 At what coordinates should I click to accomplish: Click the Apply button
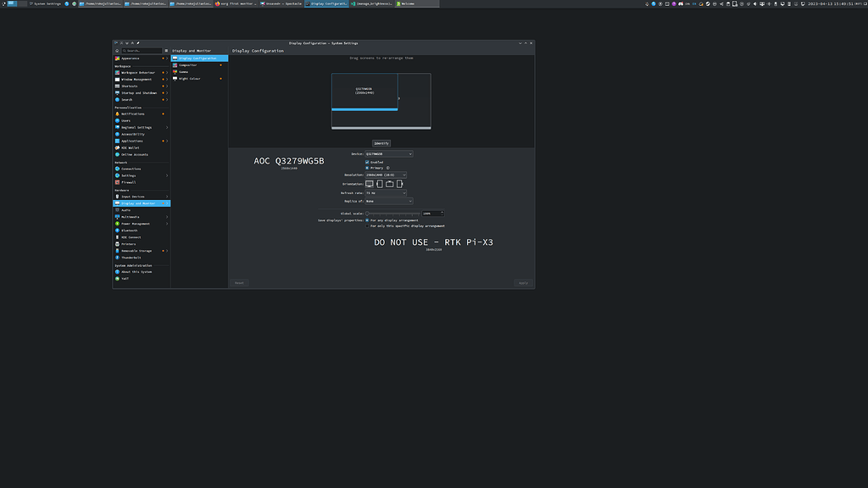pos(522,282)
